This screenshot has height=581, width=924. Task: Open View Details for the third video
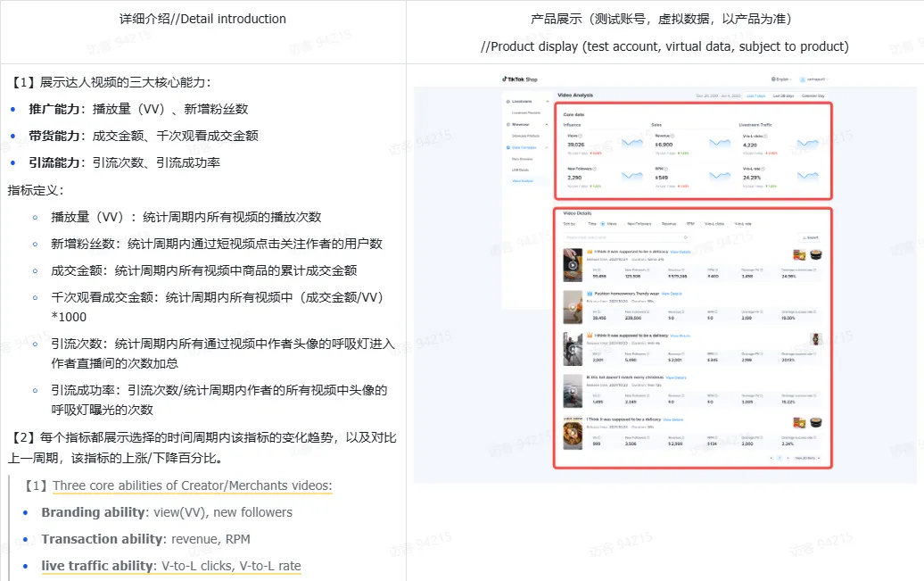(680, 336)
